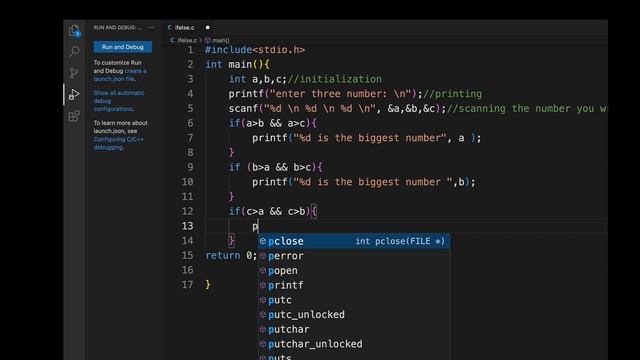Click line number 13 in the gutter

point(187,226)
